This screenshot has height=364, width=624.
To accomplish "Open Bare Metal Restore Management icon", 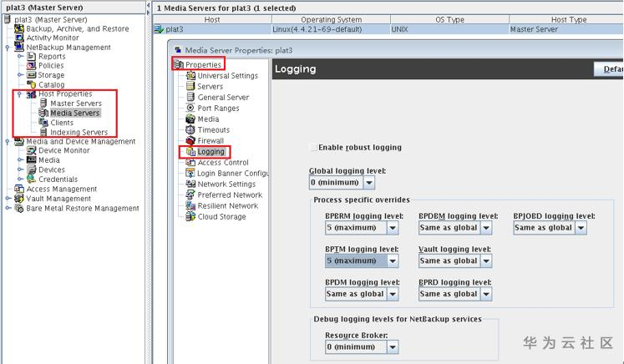I will [x=18, y=208].
